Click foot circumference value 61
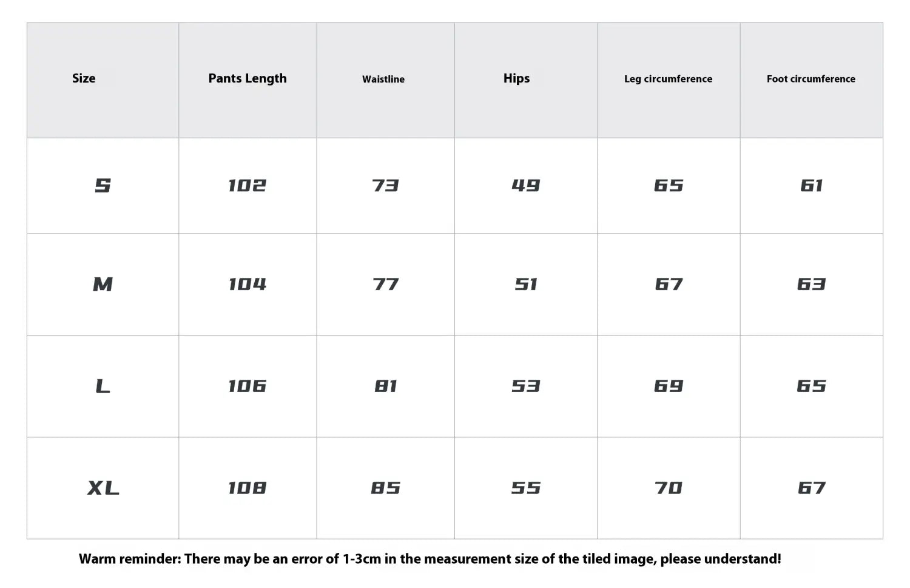910x588 pixels. [x=811, y=186]
